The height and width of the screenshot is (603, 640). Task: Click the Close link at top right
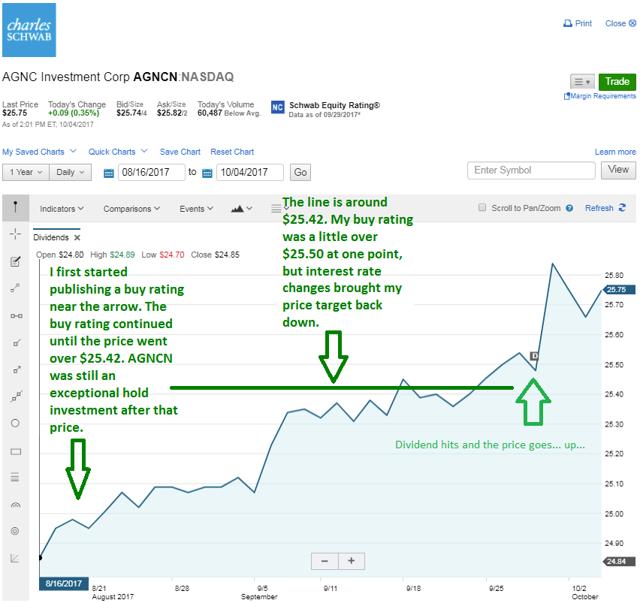tap(620, 23)
